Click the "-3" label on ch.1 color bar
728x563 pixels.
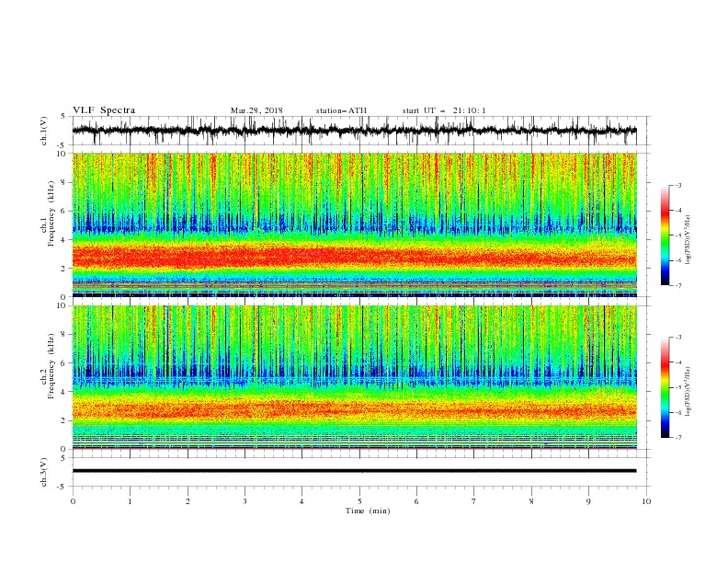coord(678,185)
